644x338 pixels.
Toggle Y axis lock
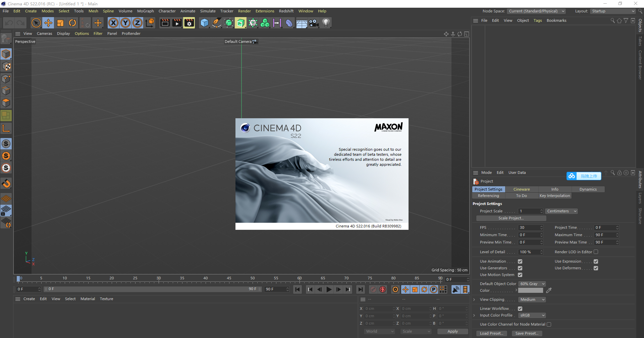coord(125,23)
